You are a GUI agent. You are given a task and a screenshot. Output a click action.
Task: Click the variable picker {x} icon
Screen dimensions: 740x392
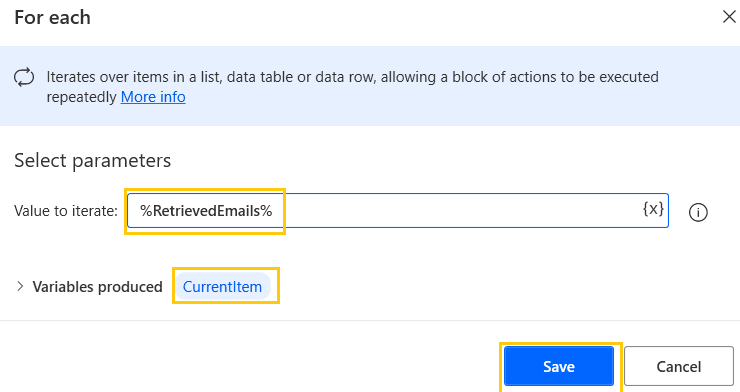(653, 209)
